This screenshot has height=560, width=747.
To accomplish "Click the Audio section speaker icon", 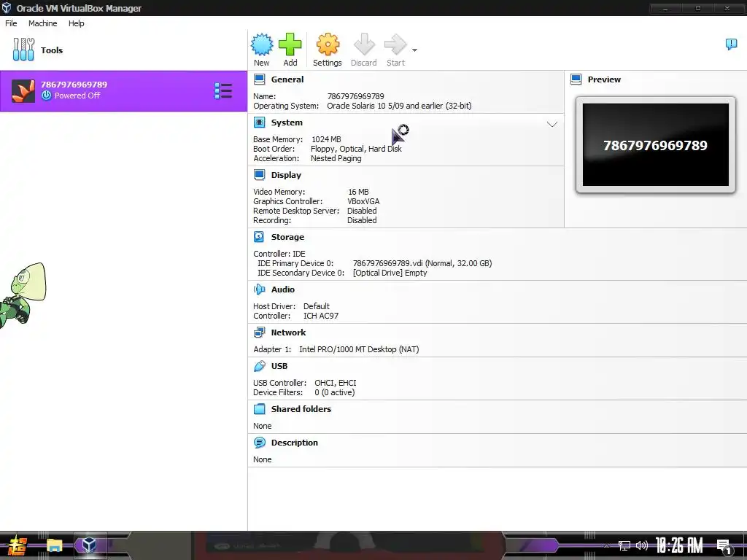I will pos(259,289).
